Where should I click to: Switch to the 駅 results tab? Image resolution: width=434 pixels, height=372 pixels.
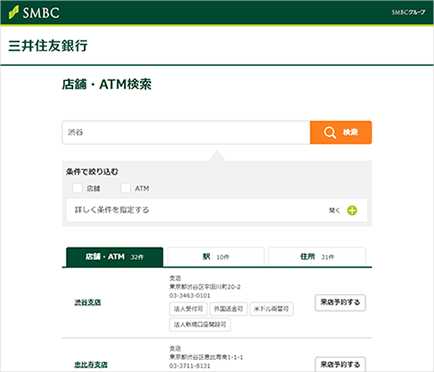[216, 257]
